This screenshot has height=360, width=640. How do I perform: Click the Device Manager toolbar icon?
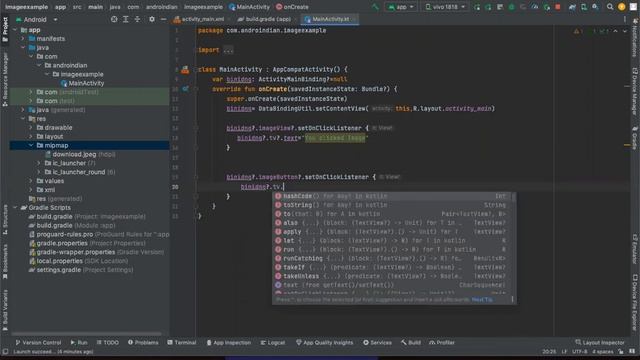[584, 7]
